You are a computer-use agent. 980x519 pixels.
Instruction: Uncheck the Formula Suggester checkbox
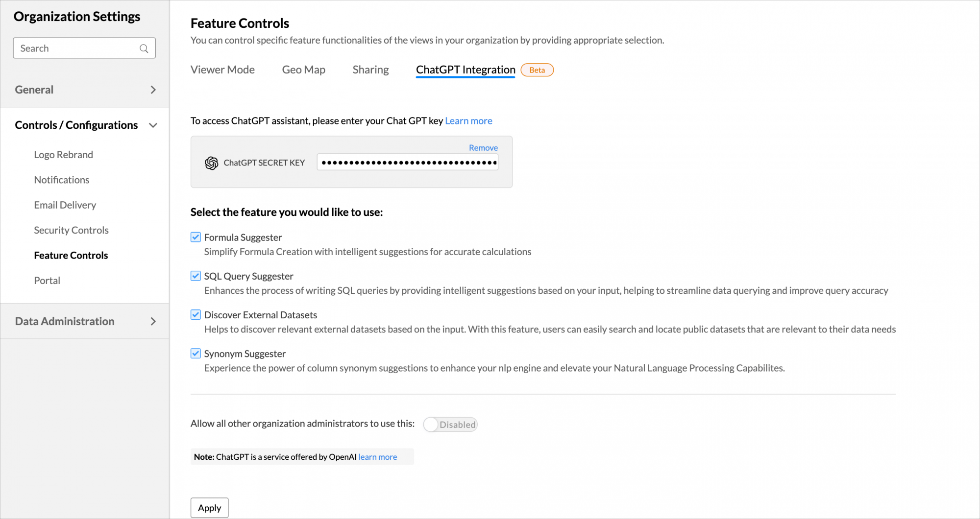(x=196, y=237)
